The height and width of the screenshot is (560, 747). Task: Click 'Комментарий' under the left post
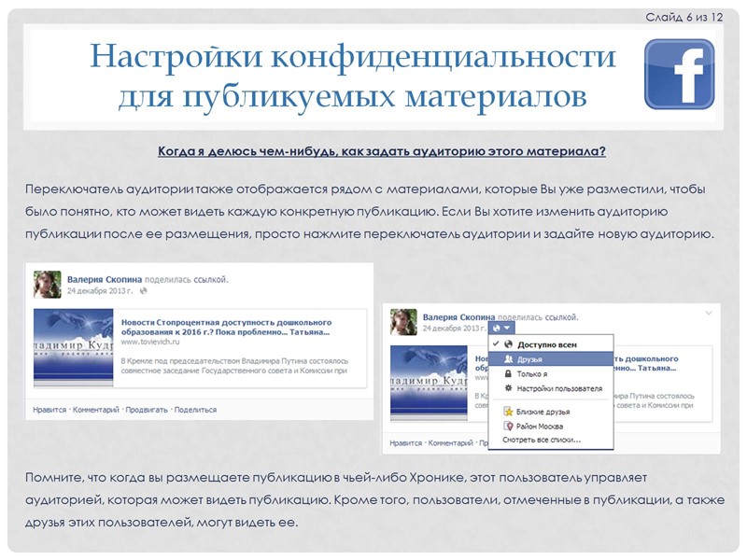tap(96, 410)
